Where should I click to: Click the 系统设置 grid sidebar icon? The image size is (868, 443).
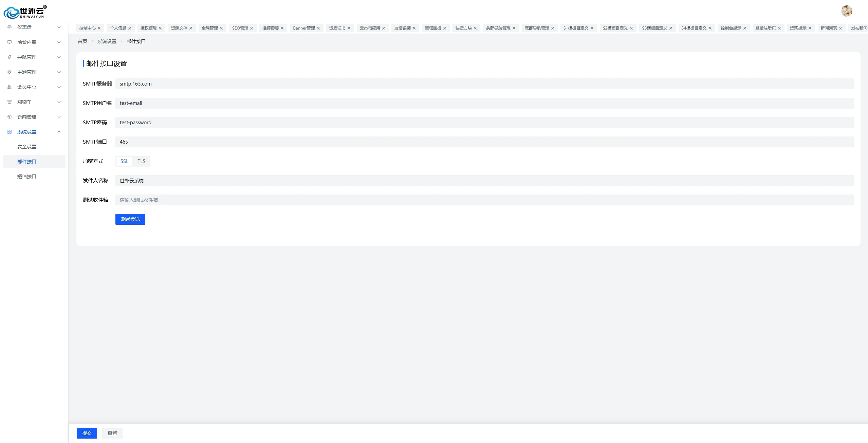coord(10,132)
